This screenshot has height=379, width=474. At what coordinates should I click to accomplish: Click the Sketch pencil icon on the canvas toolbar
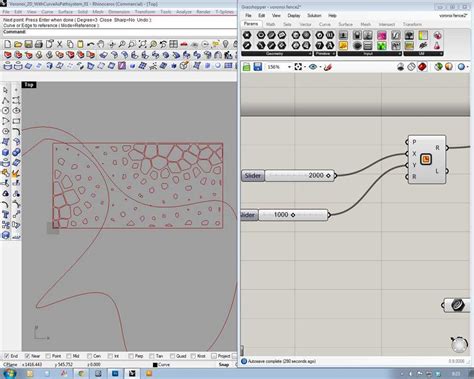point(328,67)
